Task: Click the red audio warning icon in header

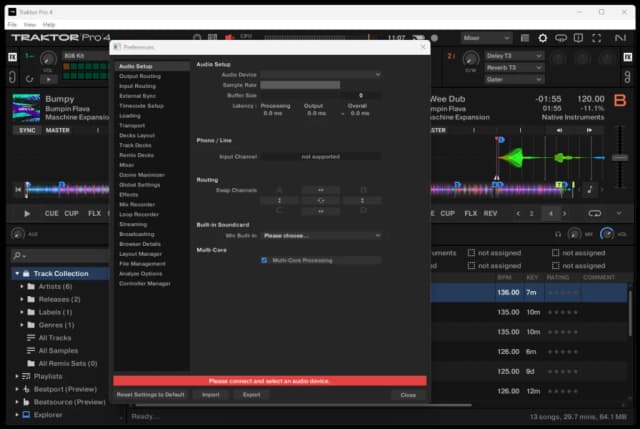Action: pyautogui.click(x=229, y=38)
